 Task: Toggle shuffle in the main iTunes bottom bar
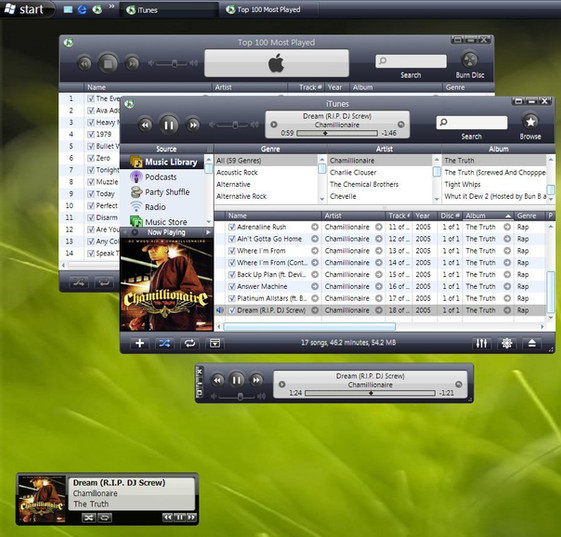click(165, 343)
